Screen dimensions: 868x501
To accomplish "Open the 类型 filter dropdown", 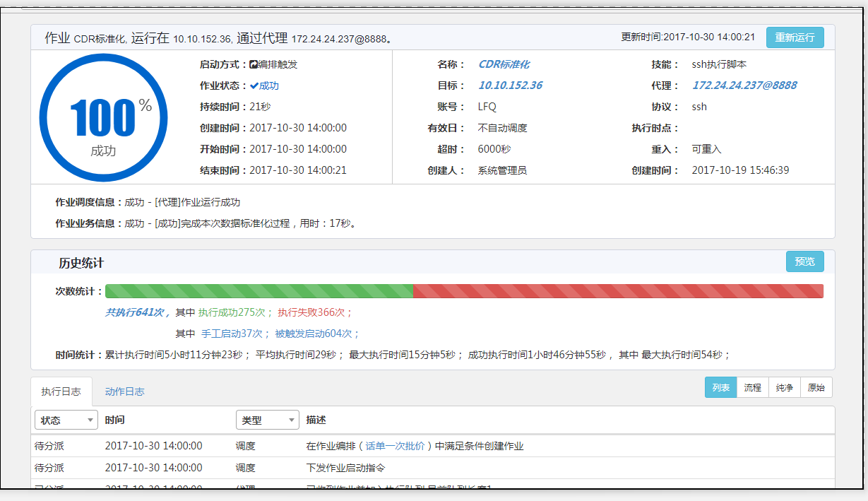I will pyautogui.click(x=267, y=420).
